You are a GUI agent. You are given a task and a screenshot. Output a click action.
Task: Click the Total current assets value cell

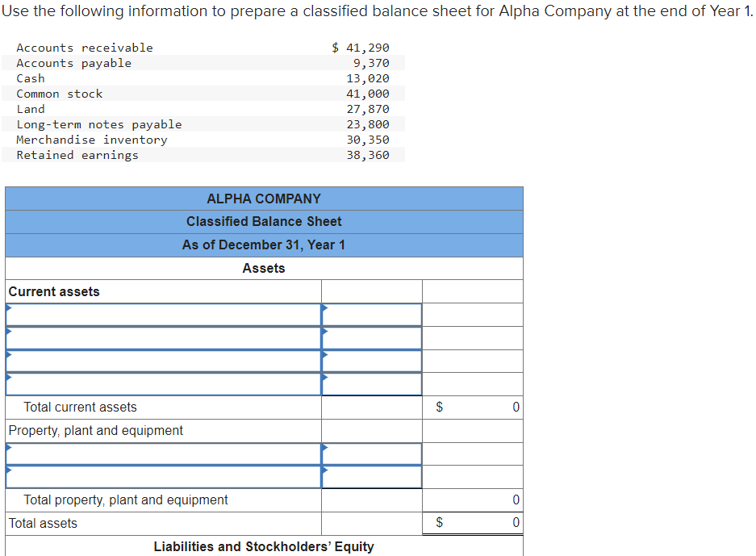pyautogui.click(x=473, y=408)
